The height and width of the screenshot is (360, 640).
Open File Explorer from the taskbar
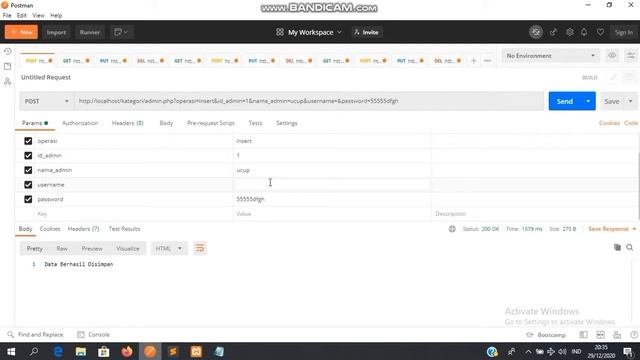point(81,351)
